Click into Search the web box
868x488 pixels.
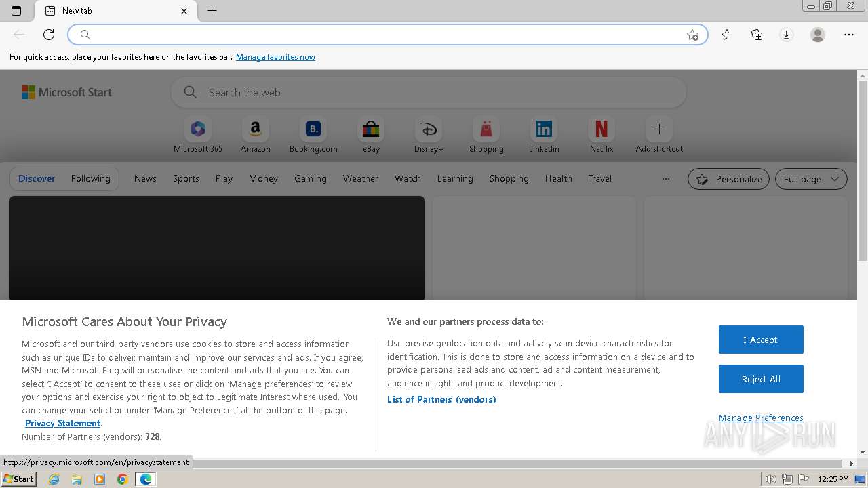[x=429, y=92]
